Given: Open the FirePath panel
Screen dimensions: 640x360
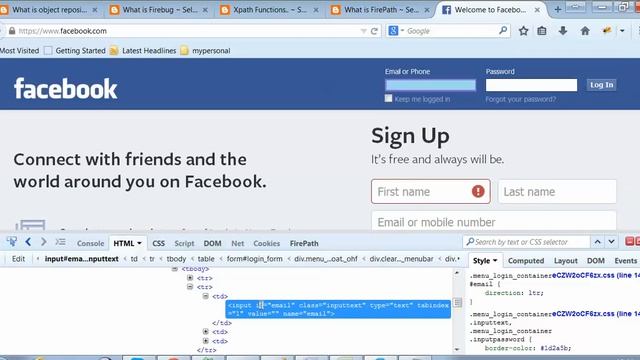Looking at the screenshot, I should click(x=304, y=243).
